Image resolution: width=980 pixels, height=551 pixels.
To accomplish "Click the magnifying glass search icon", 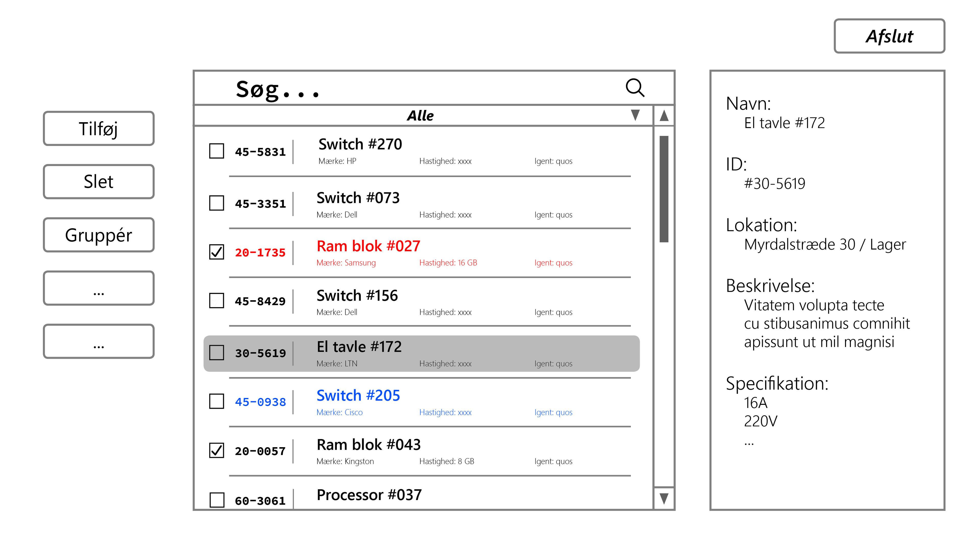I will 634,88.
